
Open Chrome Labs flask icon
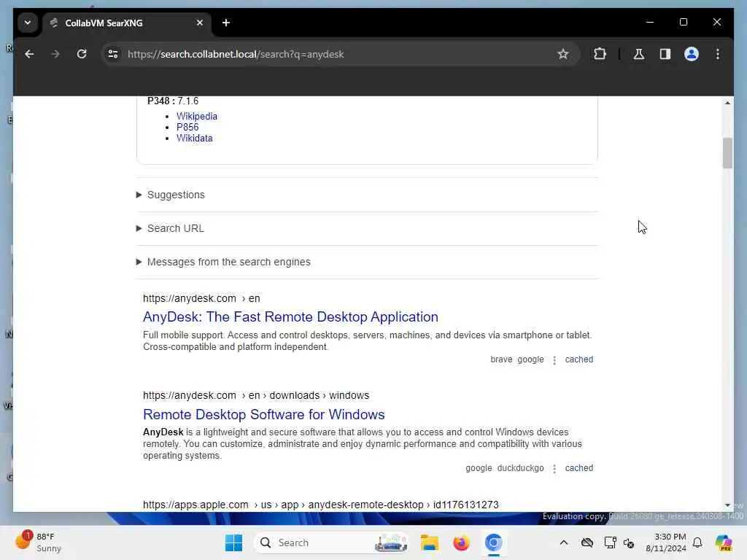click(639, 54)
